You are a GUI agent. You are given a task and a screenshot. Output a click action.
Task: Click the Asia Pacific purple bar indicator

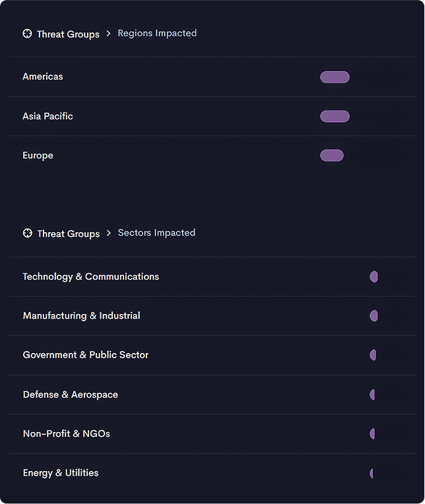[x=335, y=116]
